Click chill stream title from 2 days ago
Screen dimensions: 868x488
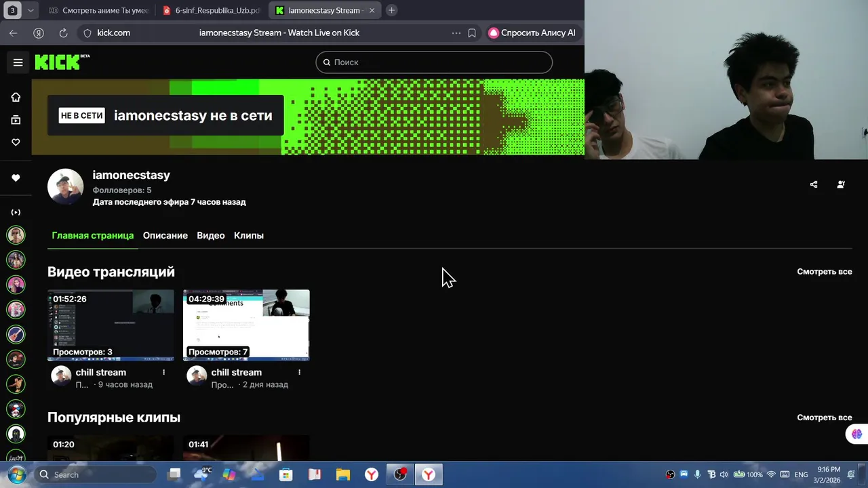click(237, 372)
